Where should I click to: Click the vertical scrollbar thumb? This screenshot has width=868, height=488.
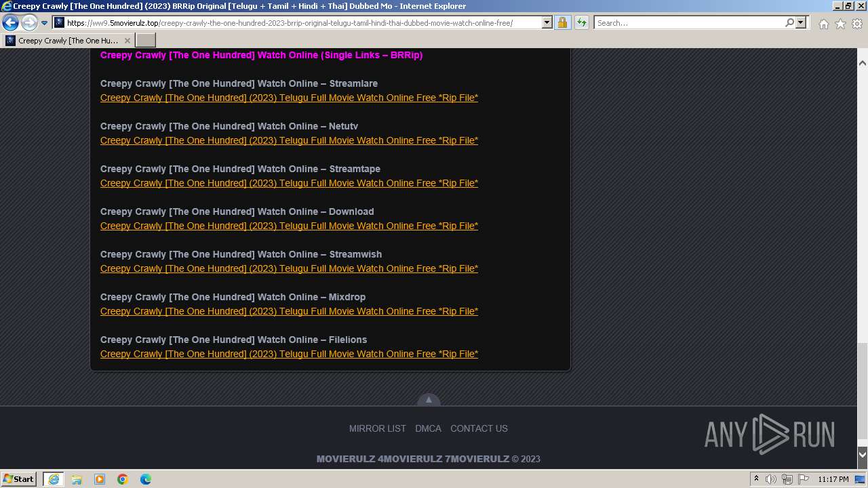pyautogui.click(x=863, y=391)
